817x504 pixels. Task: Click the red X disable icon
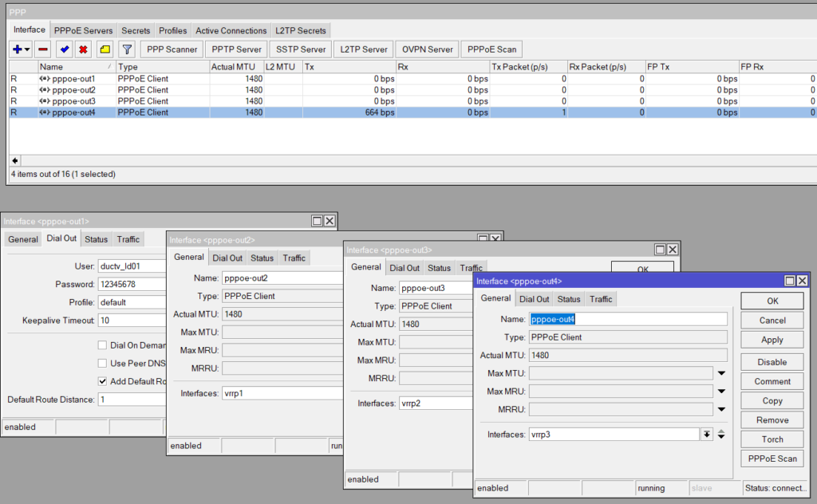click(83, 49)
